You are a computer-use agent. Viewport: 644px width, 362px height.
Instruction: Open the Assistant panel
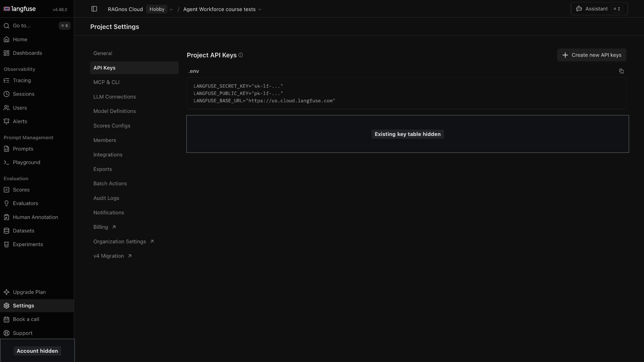click(599, 9)
